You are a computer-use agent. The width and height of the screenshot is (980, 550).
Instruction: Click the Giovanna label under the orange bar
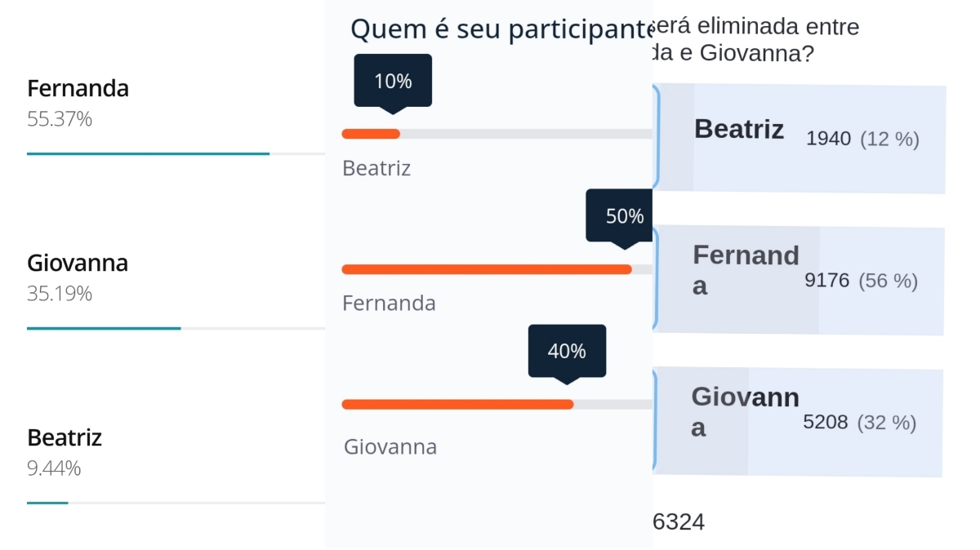(390, 446)
